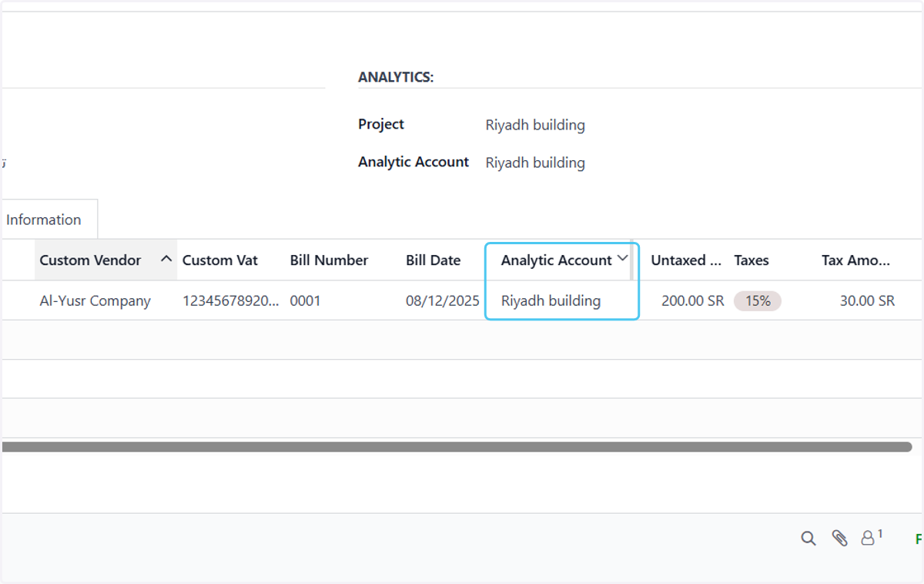Click the Custom Vat column header
The width and height of the screenshot is (924, 584).
click(220, 260)
